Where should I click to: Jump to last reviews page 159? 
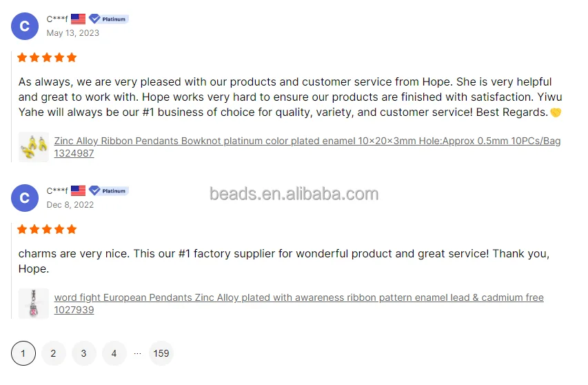point(161,353)
